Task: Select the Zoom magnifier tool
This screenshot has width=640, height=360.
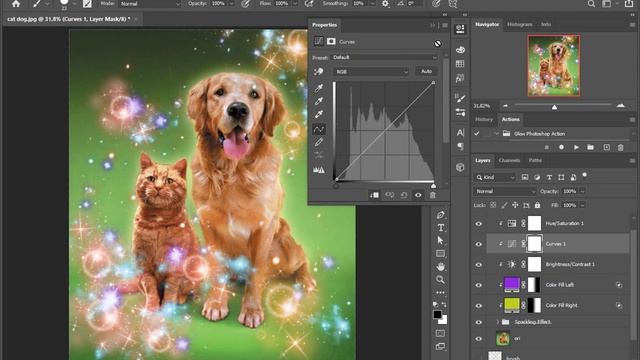Action: click(x=440, y=280)
